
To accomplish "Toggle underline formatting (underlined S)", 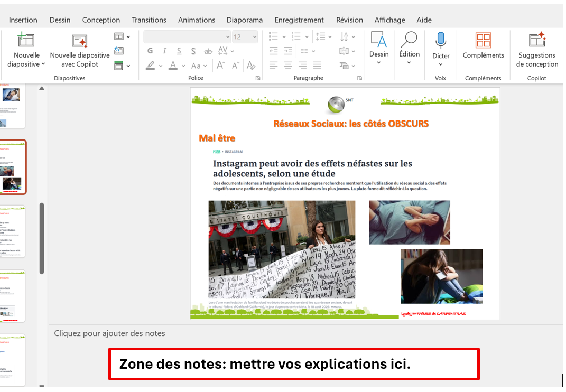I will (x=179, y=51).
